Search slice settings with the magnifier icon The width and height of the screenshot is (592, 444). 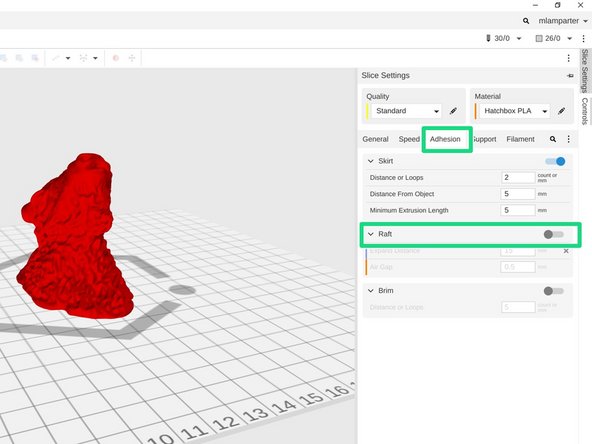553,139
